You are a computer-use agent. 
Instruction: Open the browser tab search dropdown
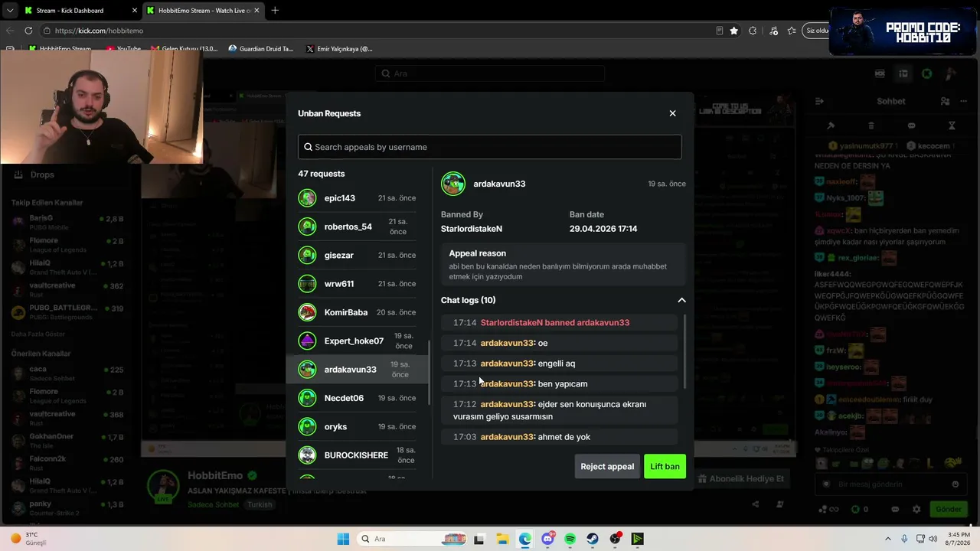[x=9, y=11]
